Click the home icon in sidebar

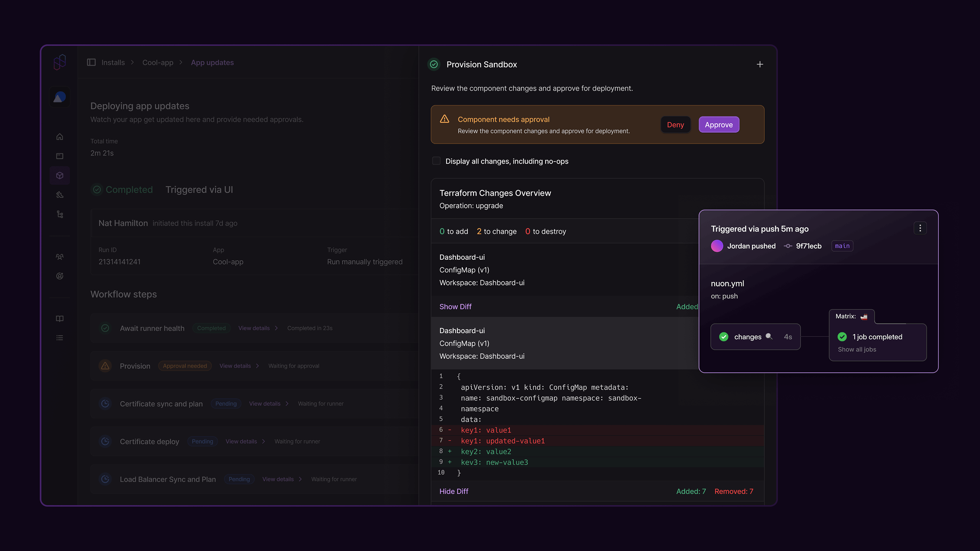point(60,137)
